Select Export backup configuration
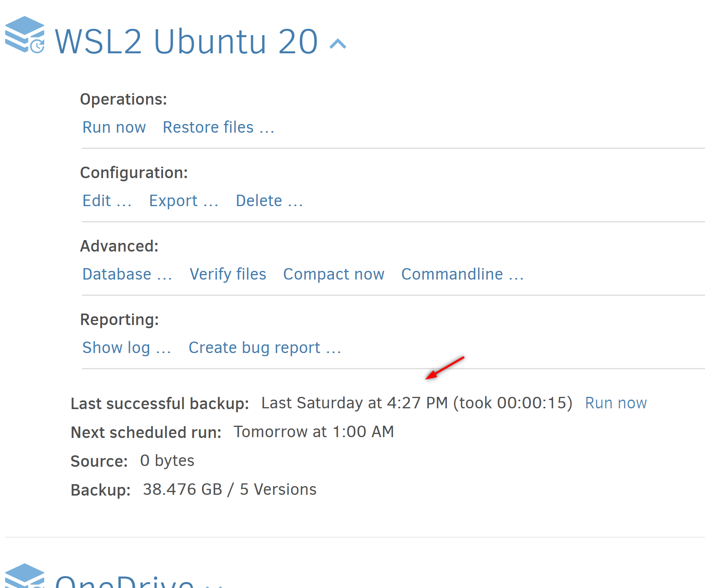 click(x=184, y=201)
